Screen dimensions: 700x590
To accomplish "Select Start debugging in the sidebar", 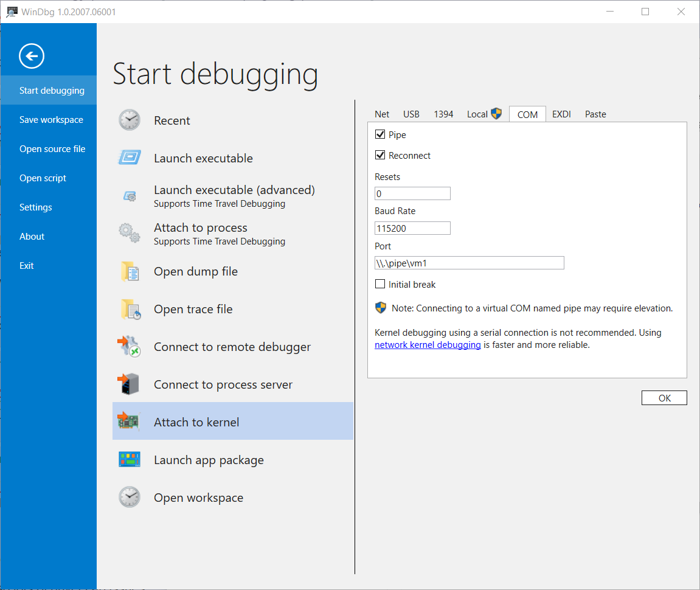I will click(49, 90).
